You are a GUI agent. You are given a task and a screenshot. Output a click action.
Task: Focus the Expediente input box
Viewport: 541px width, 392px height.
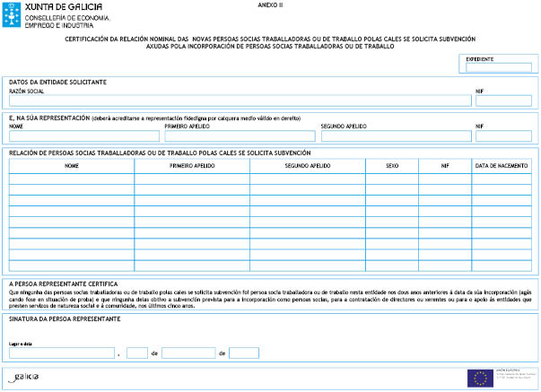coord(499,66)
